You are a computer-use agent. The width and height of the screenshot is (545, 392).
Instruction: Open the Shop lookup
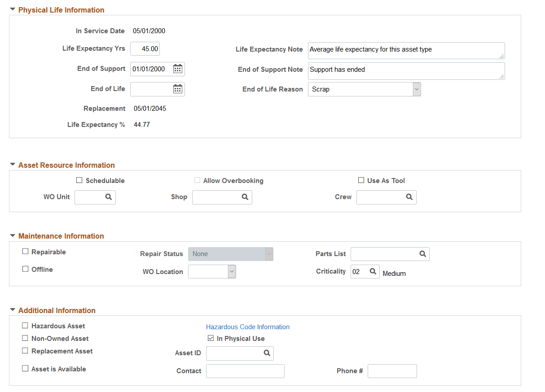245,197
